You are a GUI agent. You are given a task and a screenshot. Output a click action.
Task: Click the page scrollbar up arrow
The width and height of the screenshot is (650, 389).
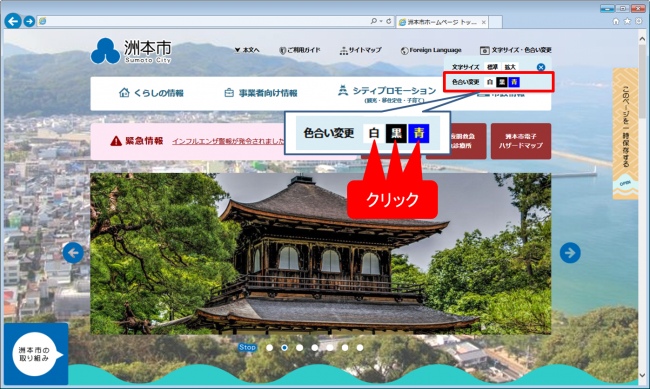click(x=642, y=39)
